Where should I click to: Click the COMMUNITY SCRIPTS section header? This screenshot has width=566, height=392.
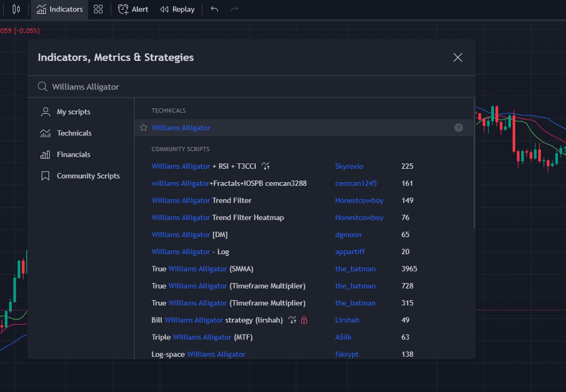[x=180, y=149]
